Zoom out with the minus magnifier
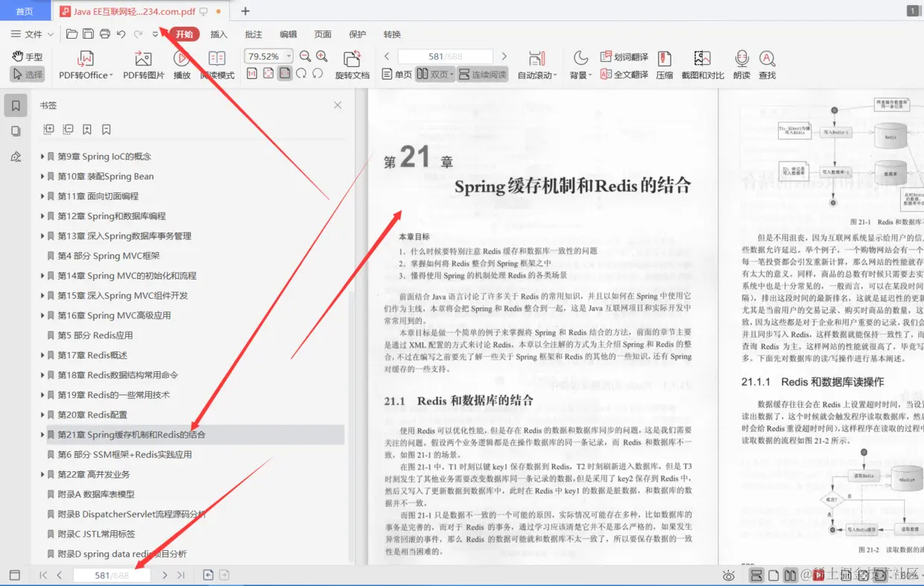The image size is (924, 586). tap(305, 57)
